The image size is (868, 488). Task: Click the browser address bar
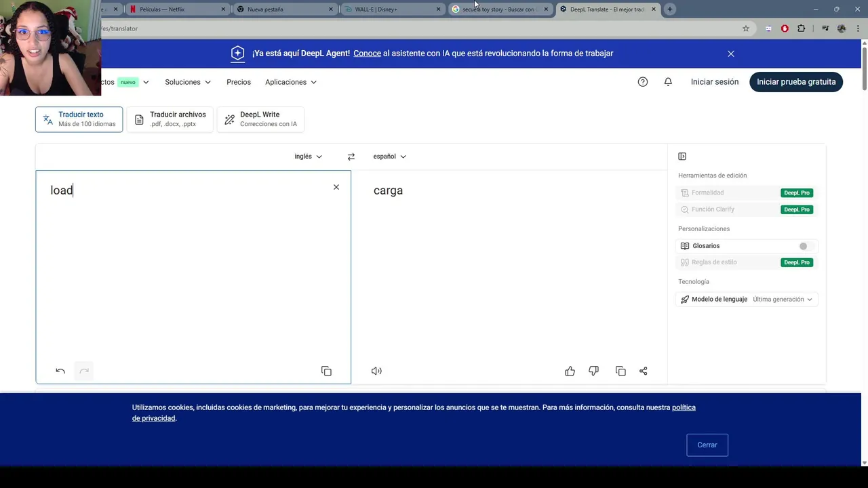420,28
